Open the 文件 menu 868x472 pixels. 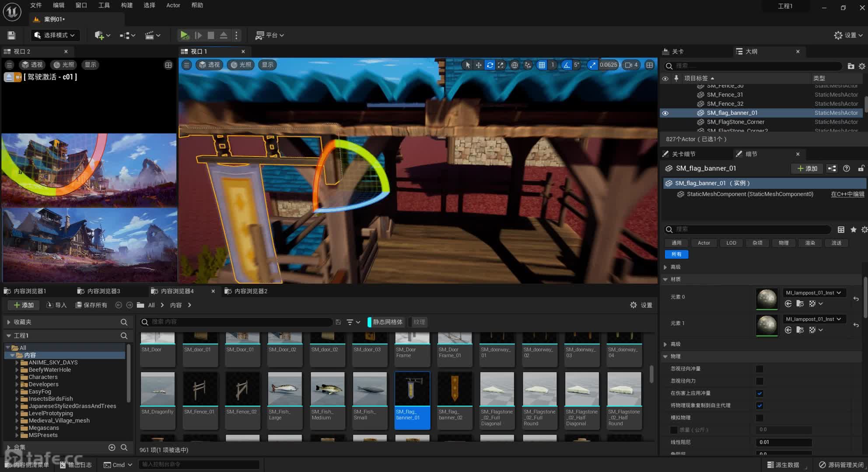point(36,5)
